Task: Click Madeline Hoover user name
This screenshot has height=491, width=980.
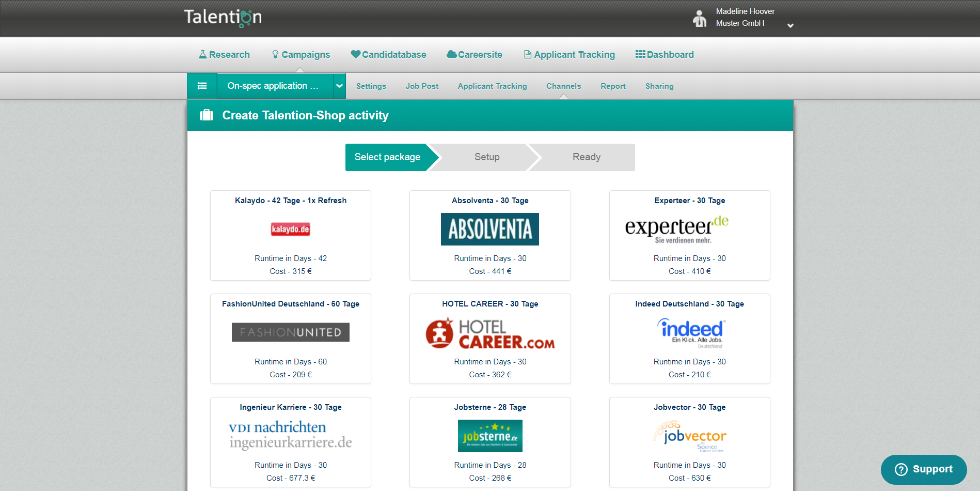Action: pyautogui.click(x=745, y=11)
